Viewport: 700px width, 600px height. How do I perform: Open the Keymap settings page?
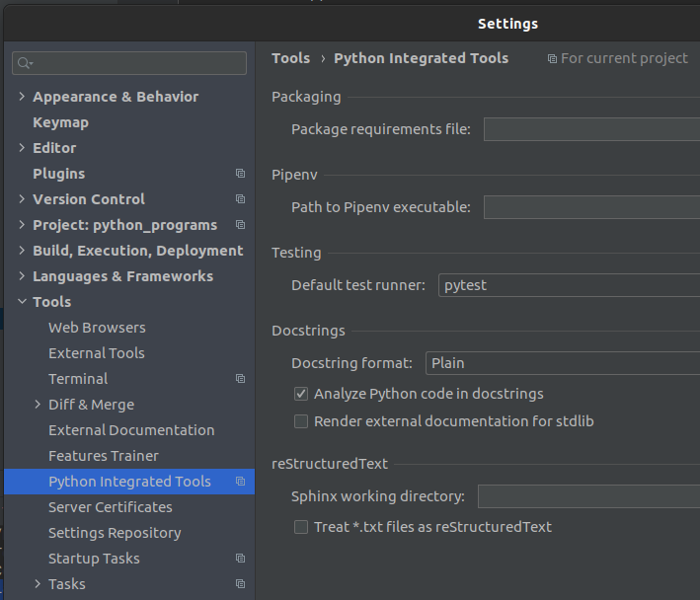60,122
